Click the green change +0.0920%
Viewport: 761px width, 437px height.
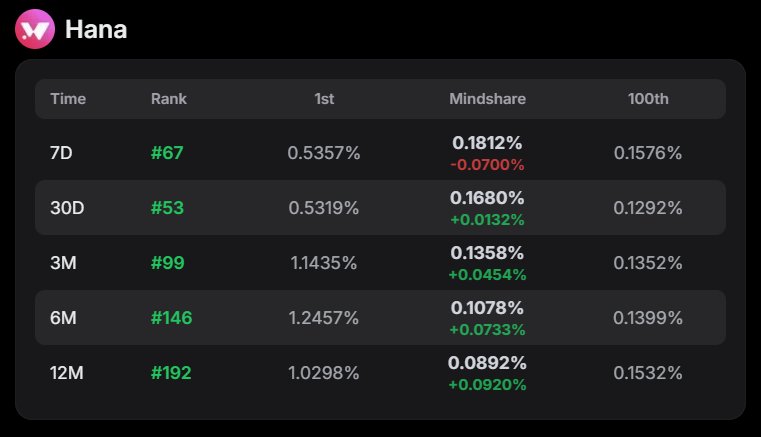pyautogui.click(x=487, y=385)
